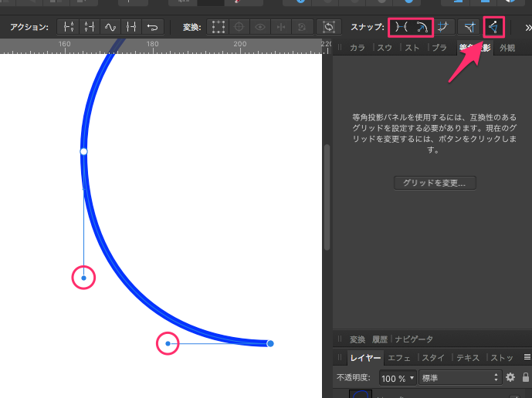Click the rotate transform icon beside 変換 tools

coord(330,27)
